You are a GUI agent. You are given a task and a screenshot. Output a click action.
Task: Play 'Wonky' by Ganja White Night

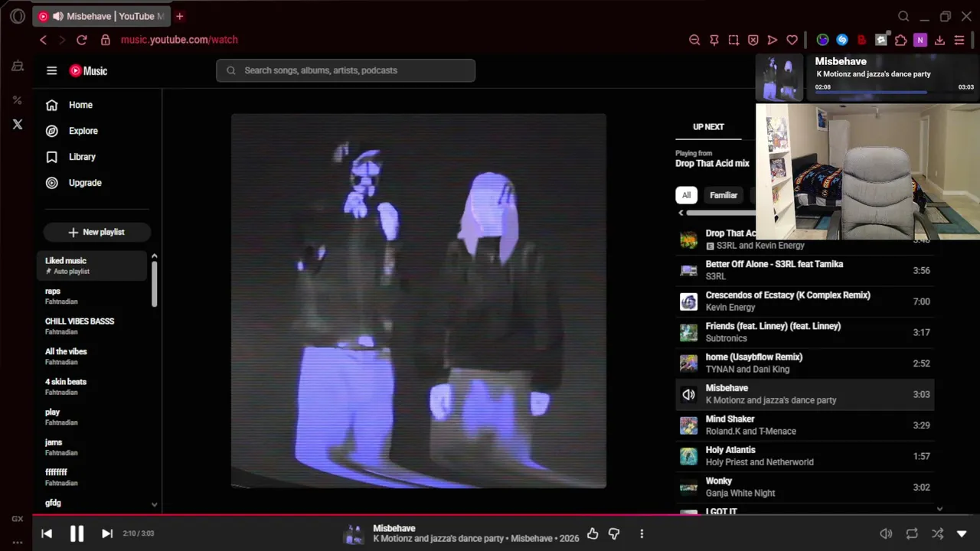805,487
